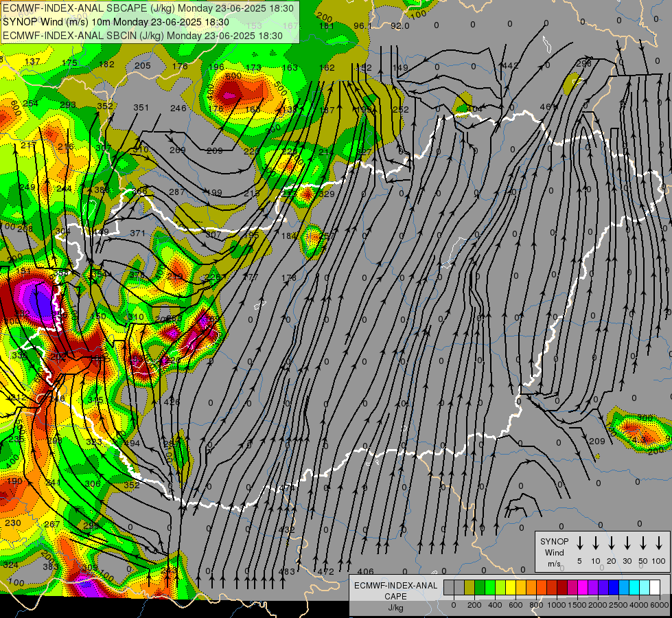
Task: Select the sky blue CAPE legend swatch
Action: [623, 587]
